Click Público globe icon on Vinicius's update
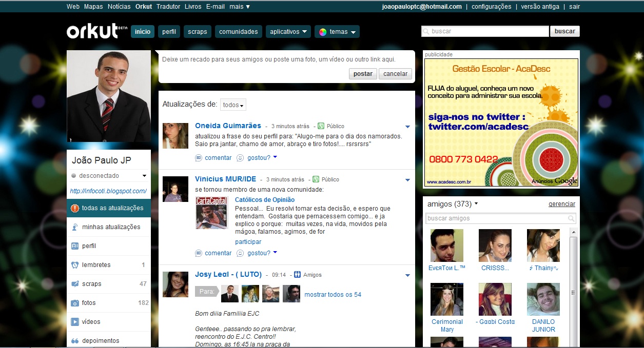This screenshot has height=348, width=644. pos(316,179)
